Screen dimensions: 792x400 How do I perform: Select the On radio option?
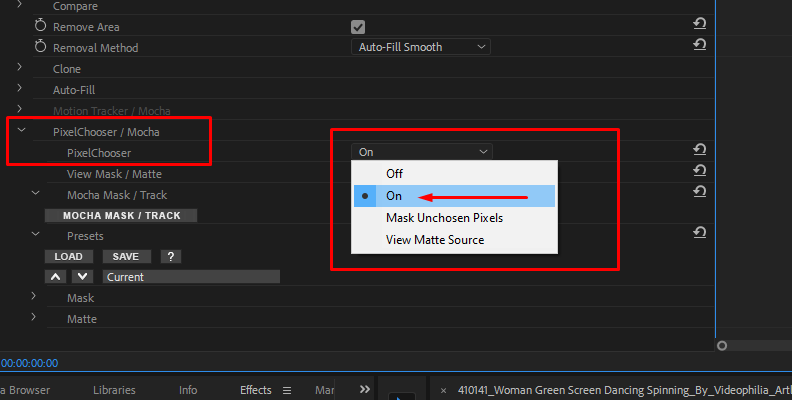(x=455, y=196)
